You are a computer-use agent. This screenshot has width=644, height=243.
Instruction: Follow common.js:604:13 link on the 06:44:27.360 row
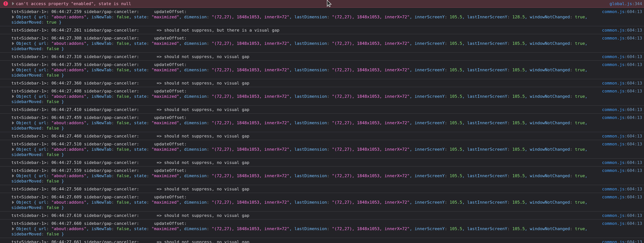point(622,83)
